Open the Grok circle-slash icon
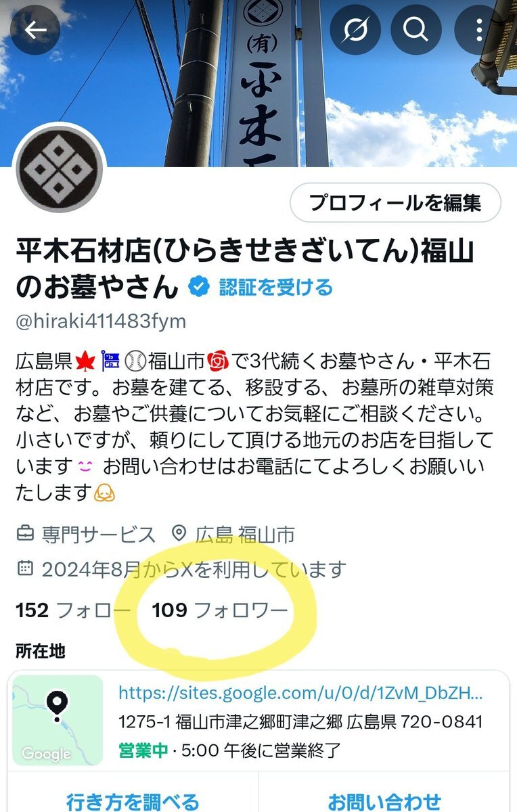Viewport: 517px width, 812px height. pos(355,30)
